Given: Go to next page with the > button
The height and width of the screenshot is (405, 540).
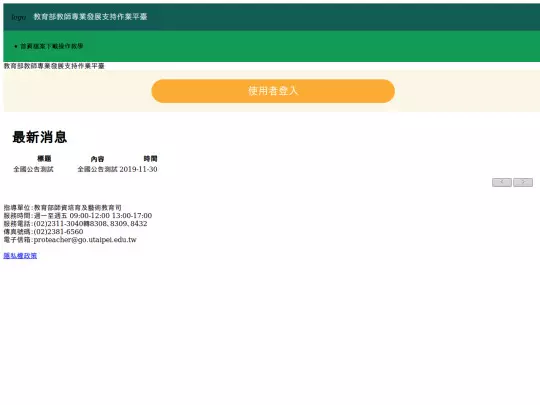Looking at the screenshot, I should pyautogui.click(x=523, y=182).
